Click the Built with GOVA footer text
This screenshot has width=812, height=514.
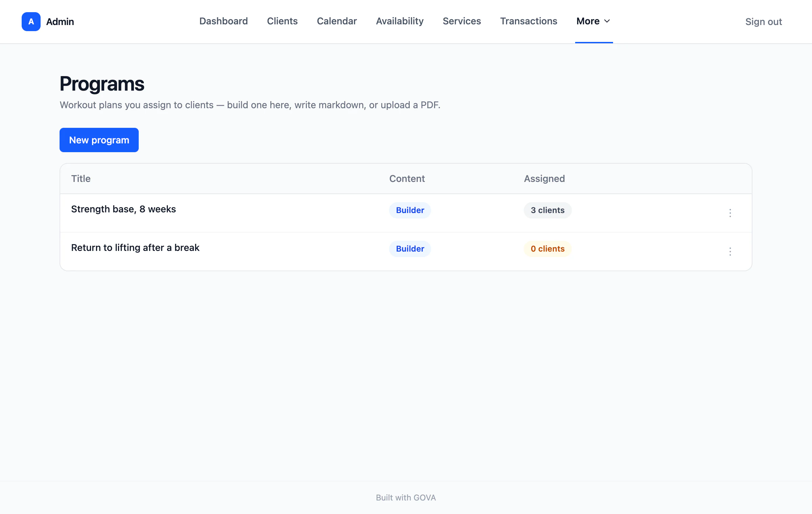pos(406,498)
